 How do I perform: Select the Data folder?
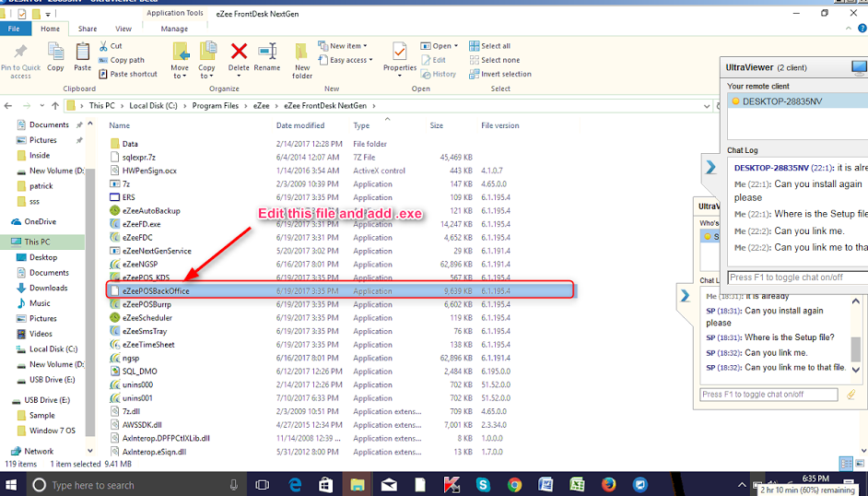(x=130, y=144)
